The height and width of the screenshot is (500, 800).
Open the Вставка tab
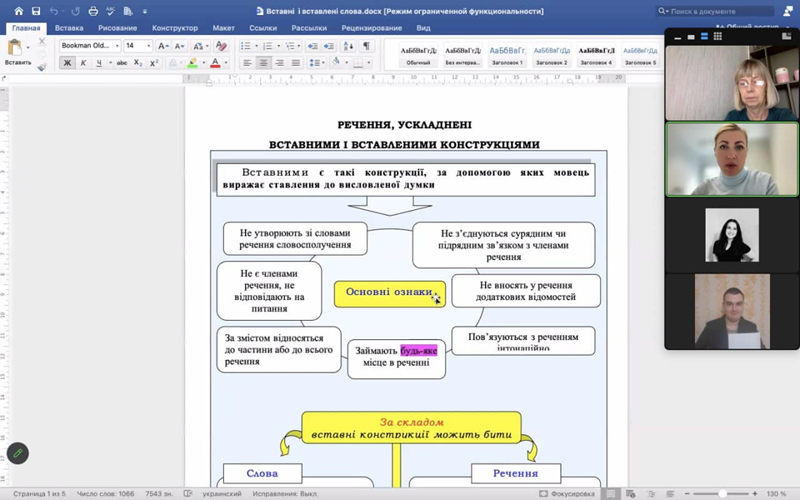tap(69, 28)
